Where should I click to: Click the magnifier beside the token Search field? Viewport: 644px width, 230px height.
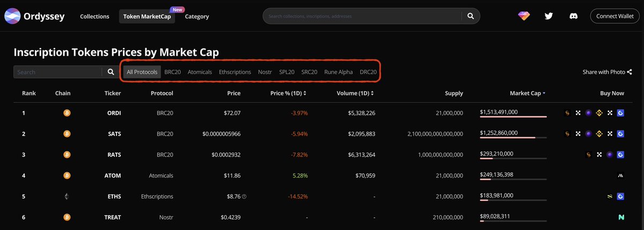(111, 72)
